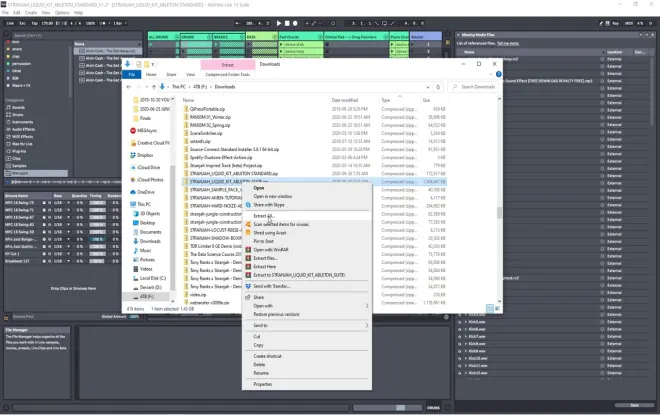Open Ableton's File menu

pos(5,13)
